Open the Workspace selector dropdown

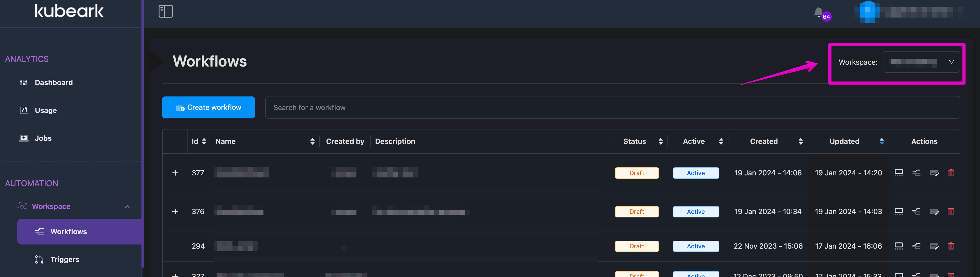pyautogui.click(x=921, y=62)
